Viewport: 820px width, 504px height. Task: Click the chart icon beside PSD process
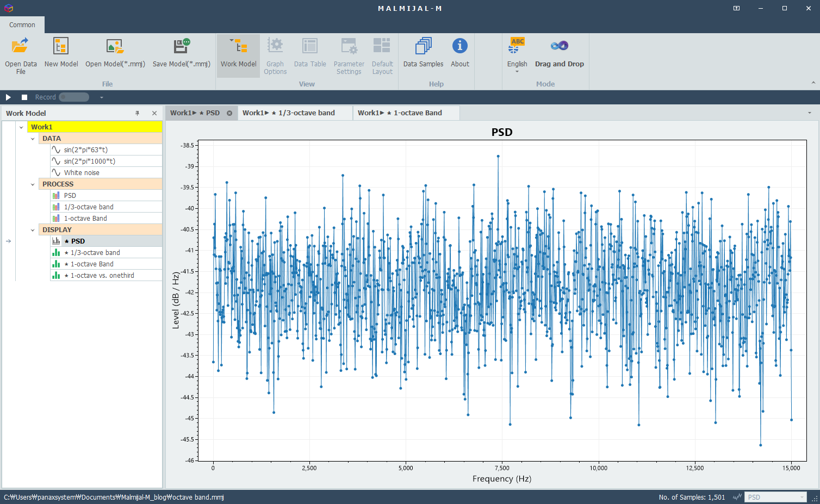(56, 195)
